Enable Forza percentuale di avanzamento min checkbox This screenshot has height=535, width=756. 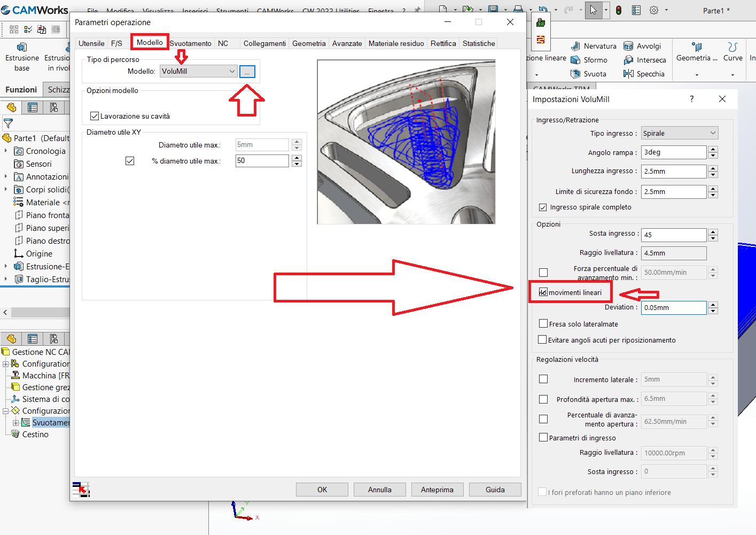543,273
